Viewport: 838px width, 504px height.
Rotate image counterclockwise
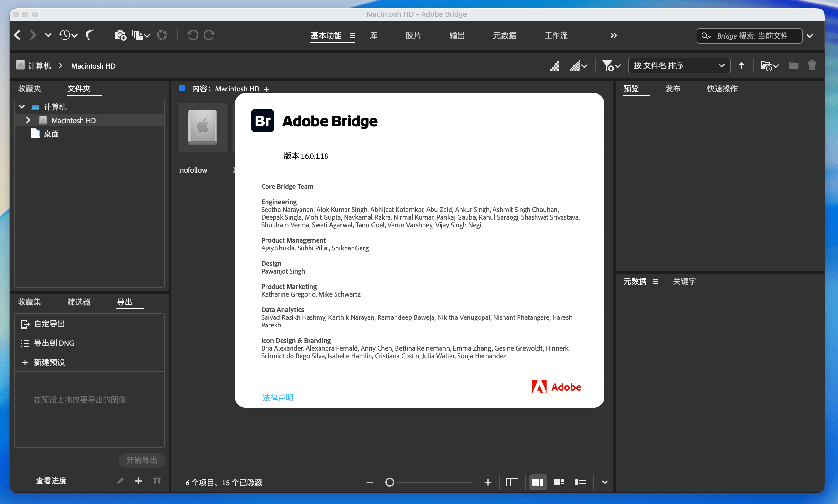[193, 35]
